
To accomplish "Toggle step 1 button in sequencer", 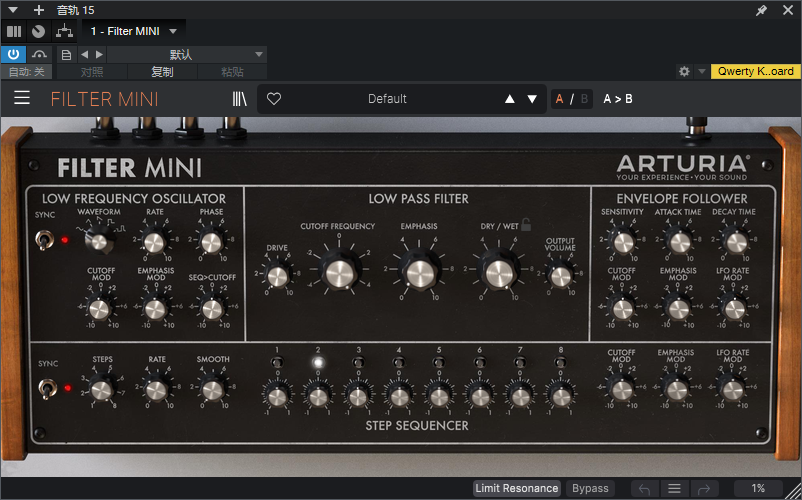I will [277, 362].
